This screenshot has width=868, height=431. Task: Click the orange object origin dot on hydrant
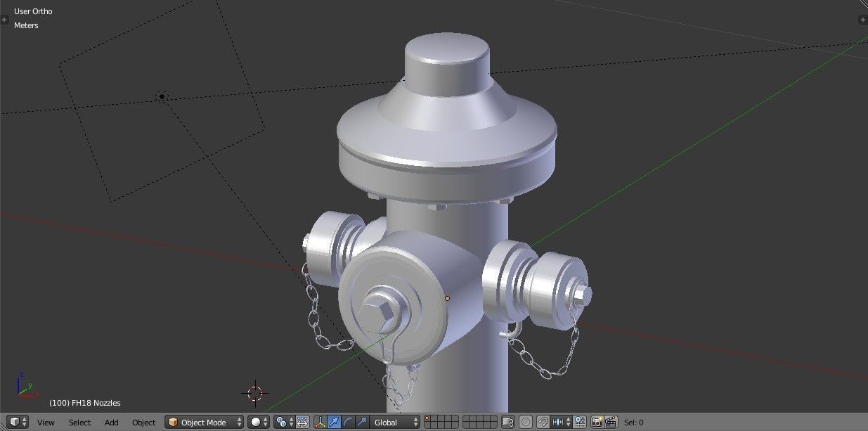447,298
